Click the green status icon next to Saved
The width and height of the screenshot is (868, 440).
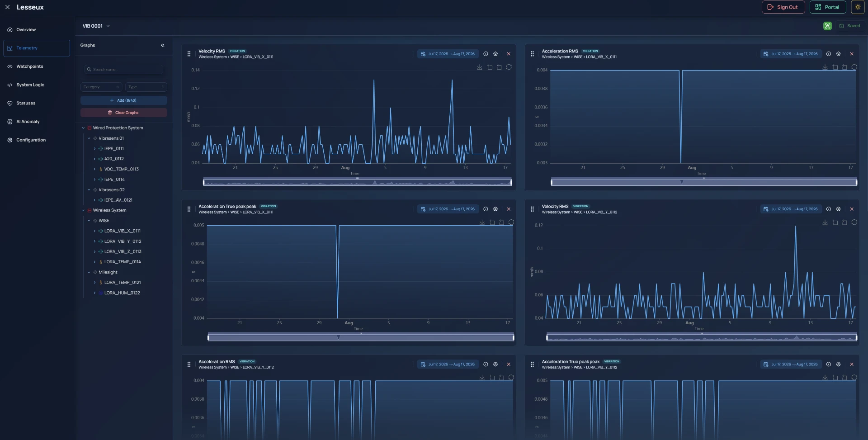coord(827,26)
